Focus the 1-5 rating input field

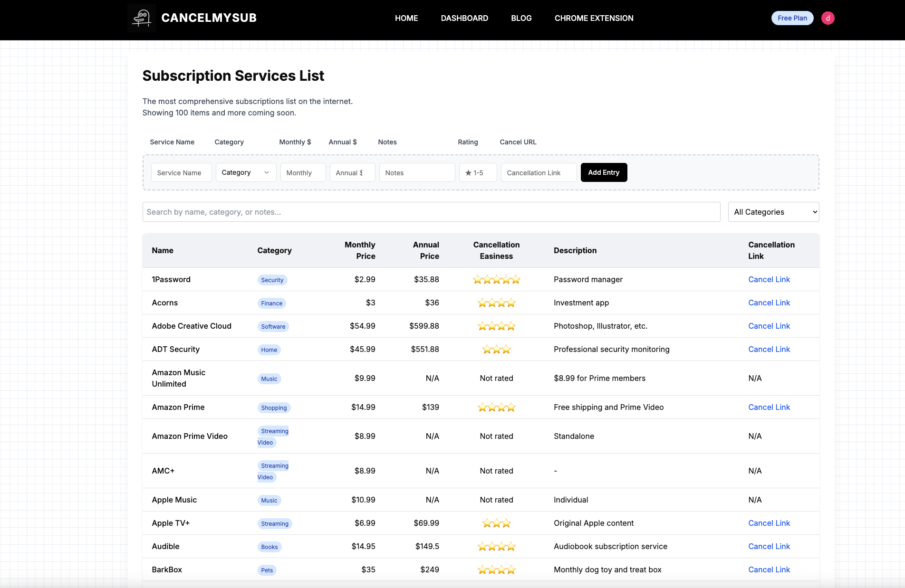click(478, 172)
